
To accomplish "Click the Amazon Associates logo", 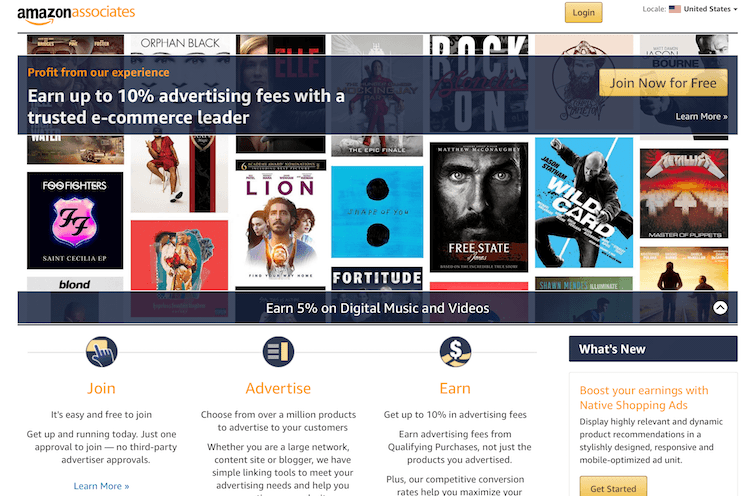I will tap(76, 15).
